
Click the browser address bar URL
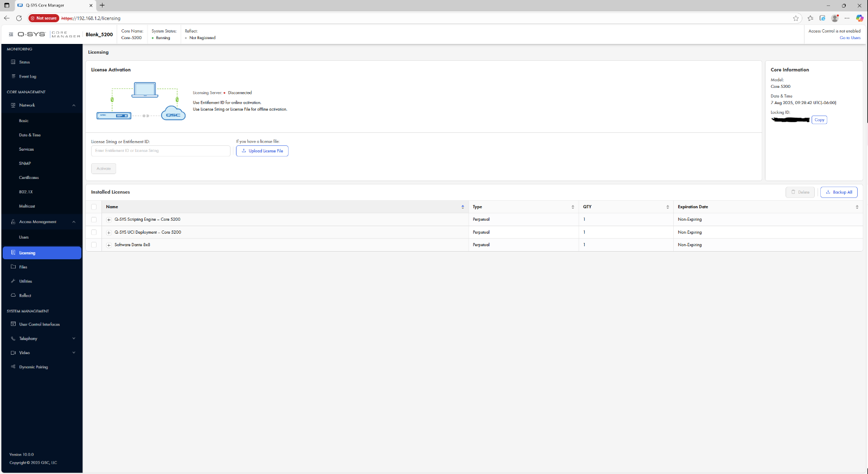[x=91, y=18]
